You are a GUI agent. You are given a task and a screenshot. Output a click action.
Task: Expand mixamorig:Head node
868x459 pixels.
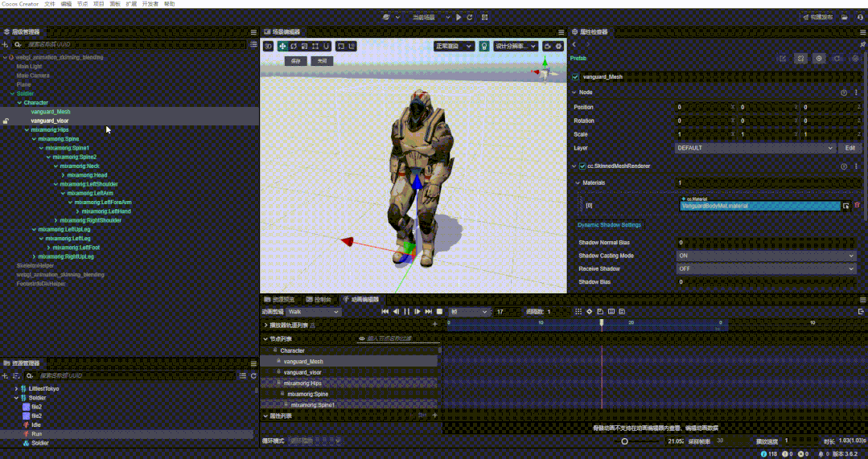coord(63,175)
